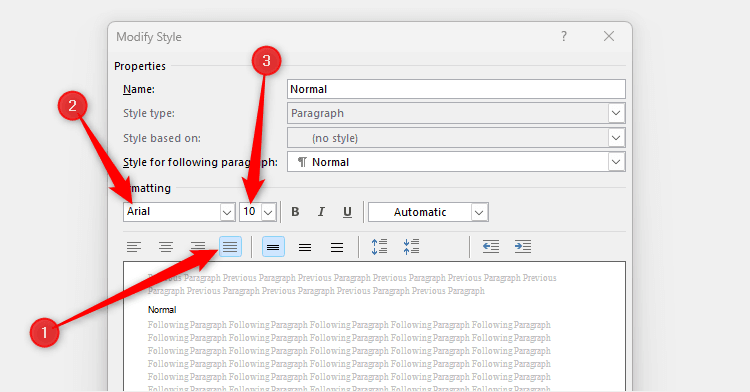The width and height of the screenshot is (750, 392).
Task: Open the Automatic font color dropdown
Action: point(479,212)
